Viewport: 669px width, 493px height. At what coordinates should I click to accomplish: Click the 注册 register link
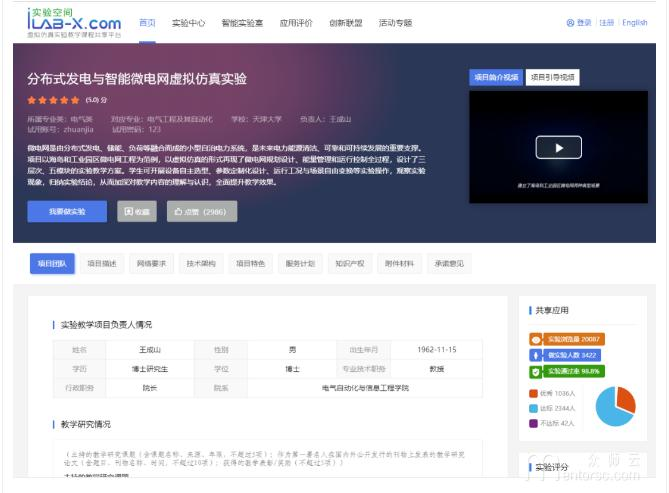tap(606, 22)
